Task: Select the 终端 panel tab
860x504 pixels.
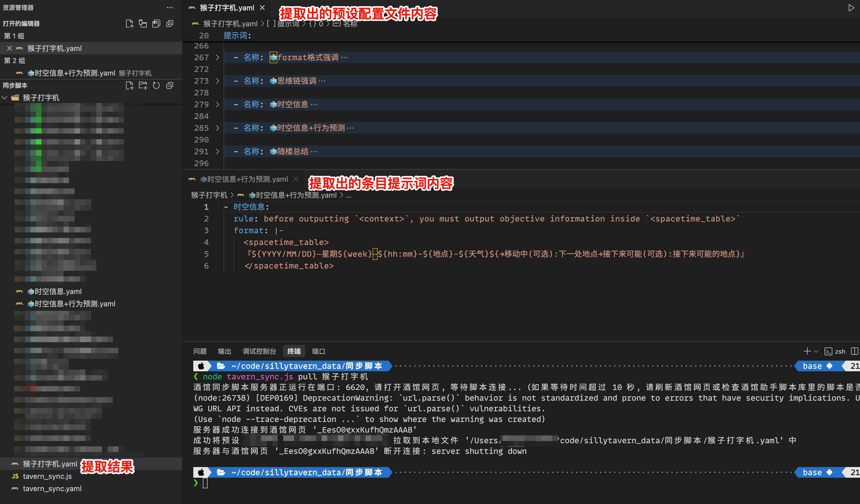Action: click(x=294, y=351)
